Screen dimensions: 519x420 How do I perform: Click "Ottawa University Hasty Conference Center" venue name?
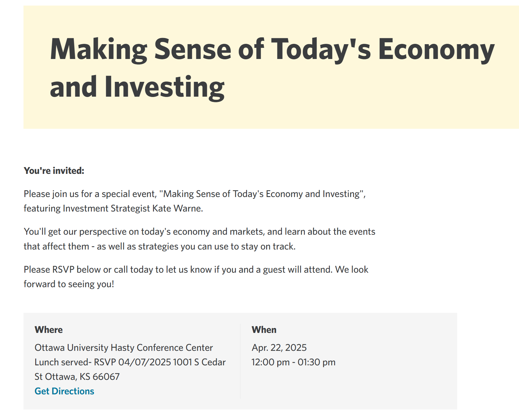point(124,348)
